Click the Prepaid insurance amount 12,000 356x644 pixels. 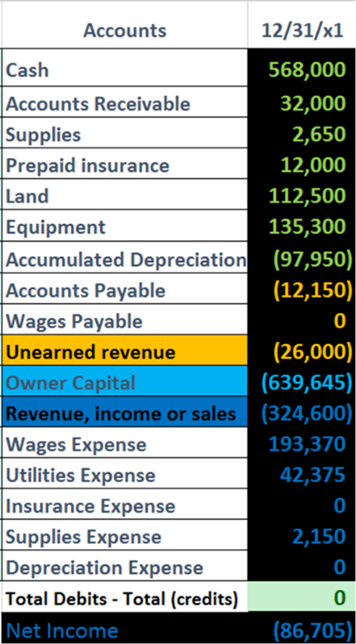302,165
